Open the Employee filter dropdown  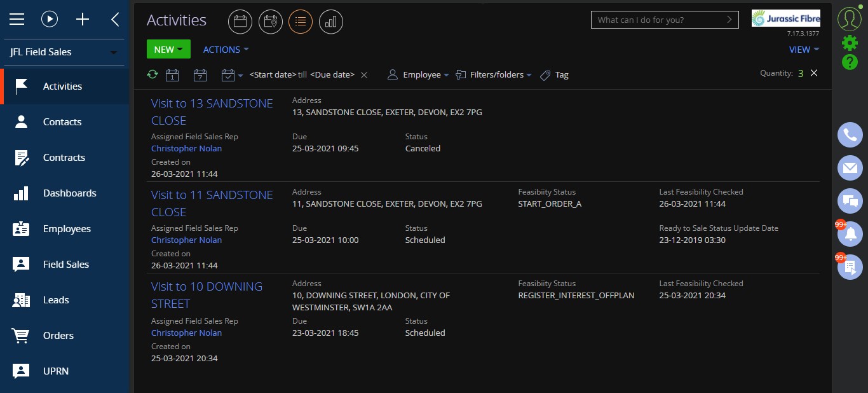point(418,74)
